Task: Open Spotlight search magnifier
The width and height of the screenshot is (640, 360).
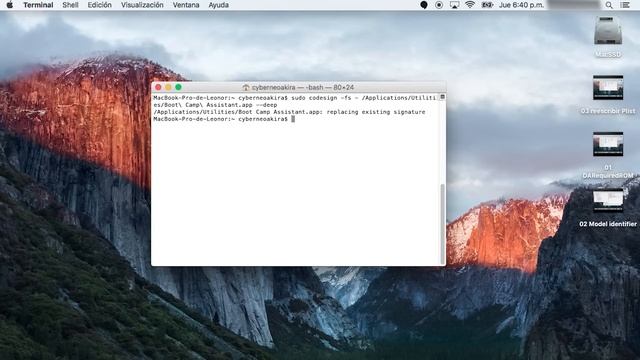Action: tap(609, 5)
